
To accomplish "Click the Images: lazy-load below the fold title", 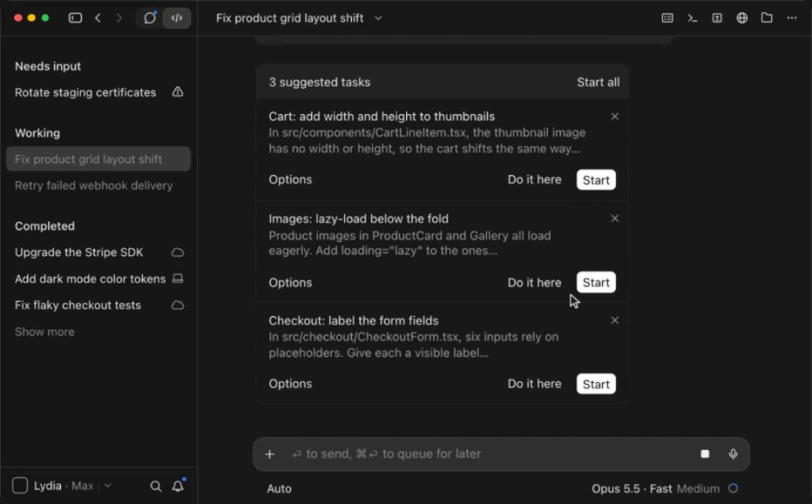I will click(359, 219).
